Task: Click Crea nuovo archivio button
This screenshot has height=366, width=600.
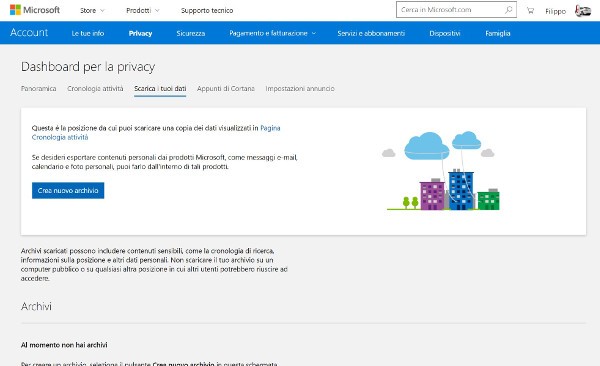Action: click(x=68, y=190)
